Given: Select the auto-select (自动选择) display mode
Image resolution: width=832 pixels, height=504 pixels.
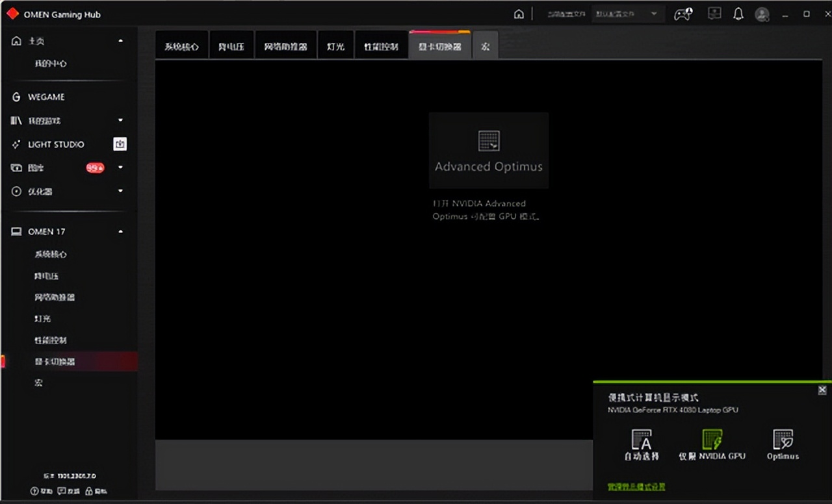Looking at the screenshot, I should tap(642, 445).
